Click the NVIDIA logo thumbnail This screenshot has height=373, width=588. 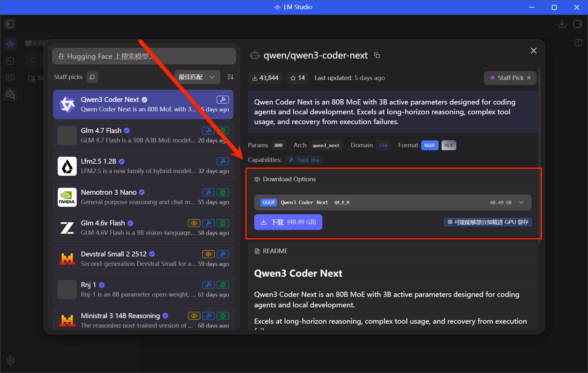[67, 197]
